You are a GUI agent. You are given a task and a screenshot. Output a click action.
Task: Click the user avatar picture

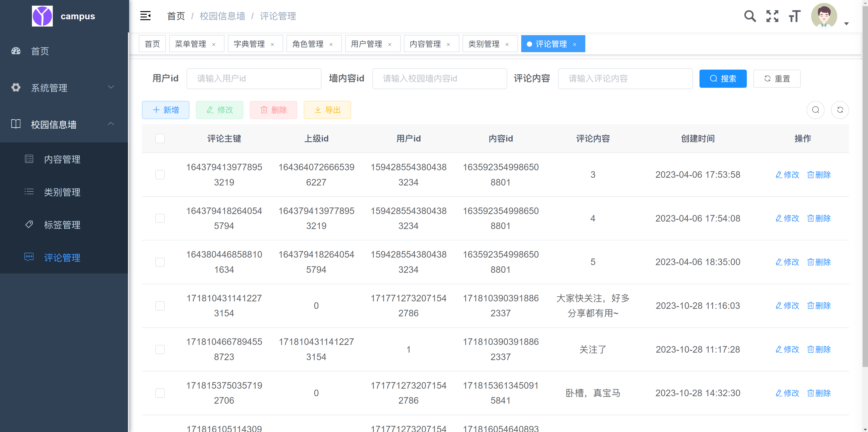[824, 15]
